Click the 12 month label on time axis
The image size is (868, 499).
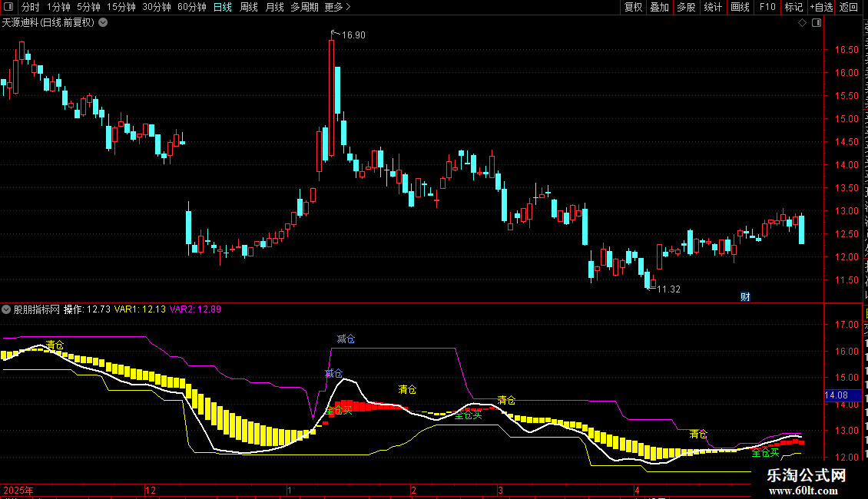[150, 491]
